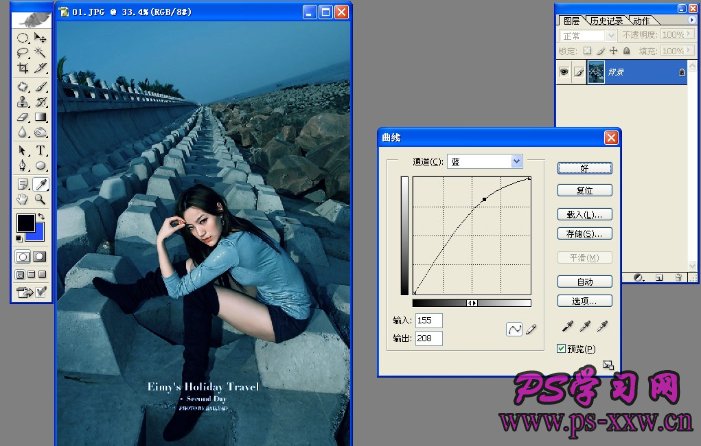Viewport: 701px width, 446px height.
Task: Click the 选项... options button
Action: 585,301
